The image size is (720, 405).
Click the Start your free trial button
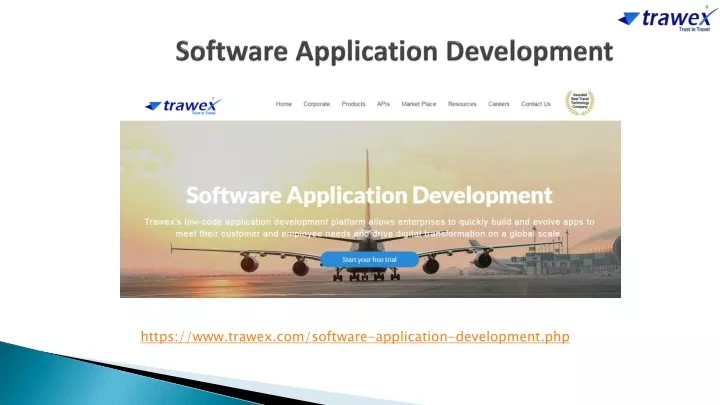click(369, 259)
